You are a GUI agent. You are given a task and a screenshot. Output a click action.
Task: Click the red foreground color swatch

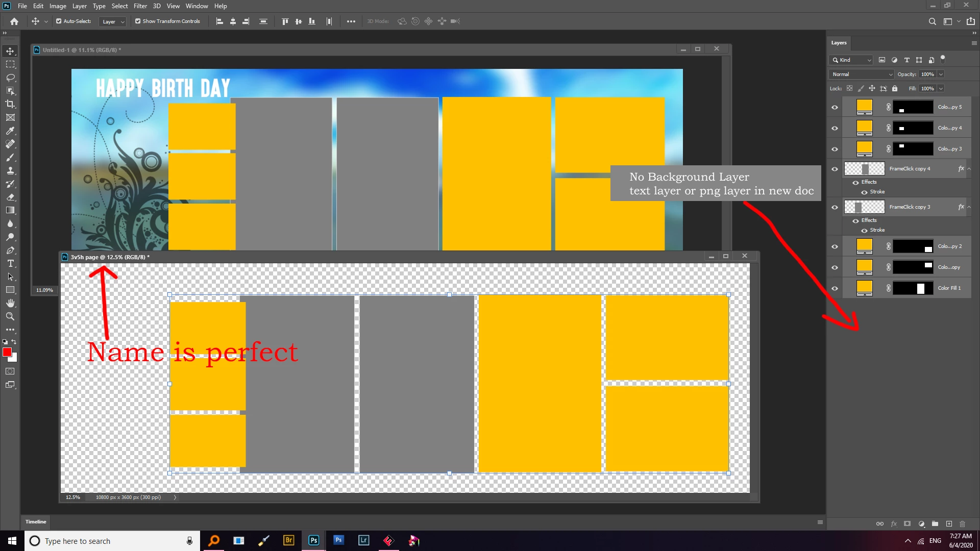click(7, 352)
